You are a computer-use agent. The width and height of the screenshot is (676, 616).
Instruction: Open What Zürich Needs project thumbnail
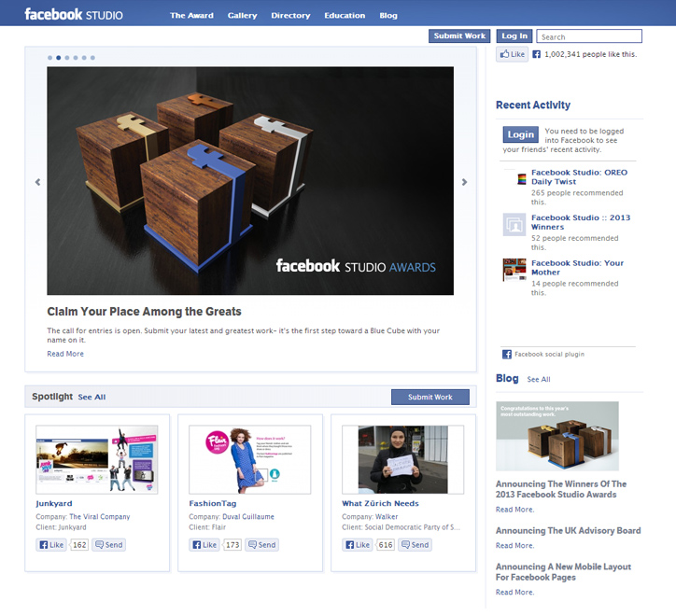coord(403,459)
